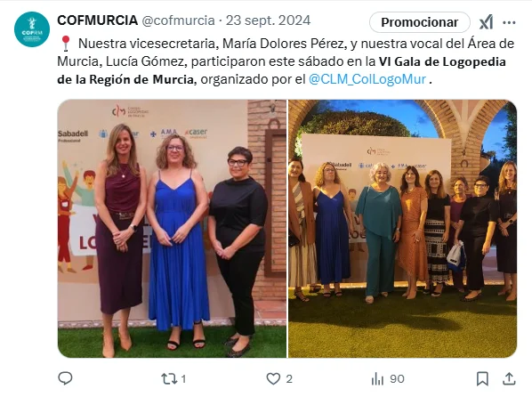Repost the tweet with retweet icon

(x=169, y=378)
